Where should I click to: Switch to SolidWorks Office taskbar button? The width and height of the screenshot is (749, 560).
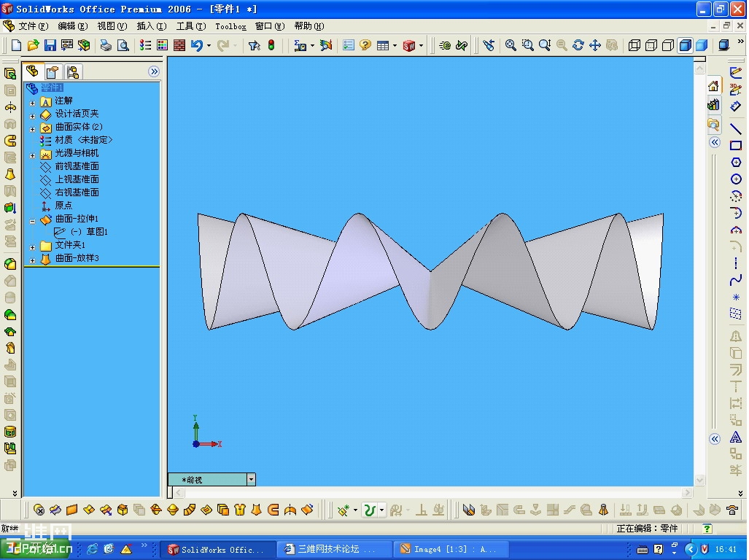218,549
